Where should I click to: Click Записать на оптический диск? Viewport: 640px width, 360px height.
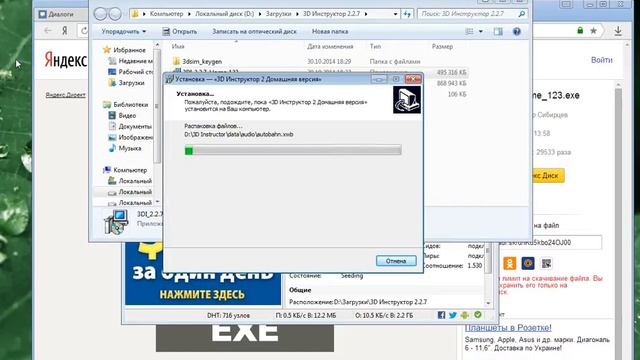pyautogui.click(x=254, y=31)
